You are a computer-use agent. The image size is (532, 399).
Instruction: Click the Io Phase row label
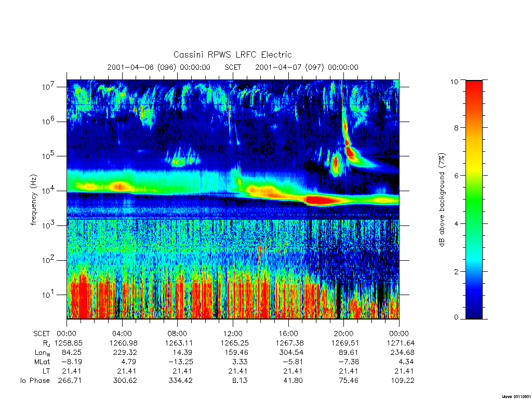[35, 381]
